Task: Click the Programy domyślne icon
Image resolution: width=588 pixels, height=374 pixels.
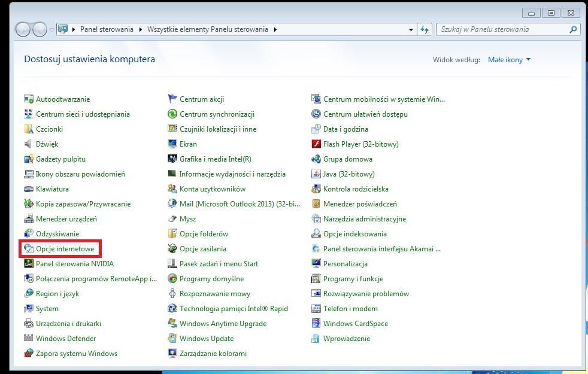Action: point(172,279)
